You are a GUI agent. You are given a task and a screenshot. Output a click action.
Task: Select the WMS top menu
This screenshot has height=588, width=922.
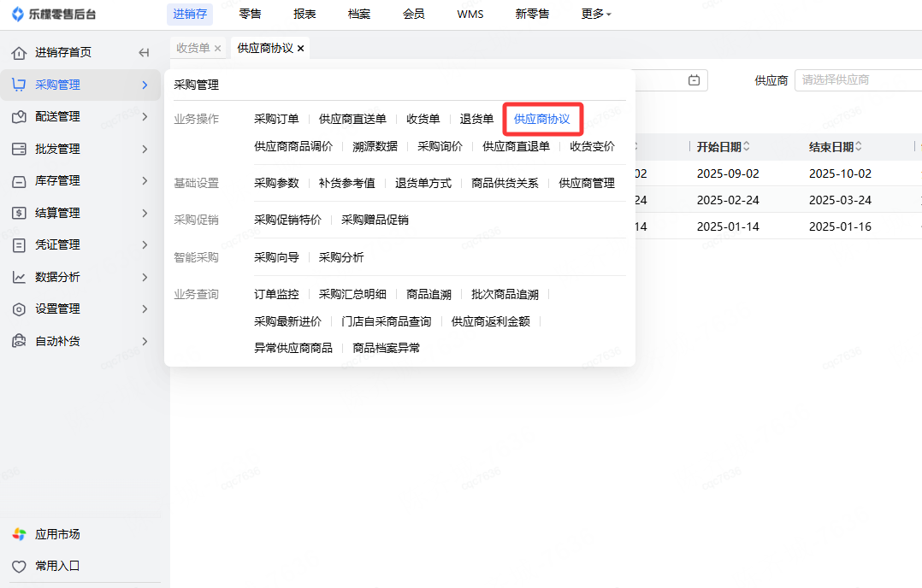point(470,14)
